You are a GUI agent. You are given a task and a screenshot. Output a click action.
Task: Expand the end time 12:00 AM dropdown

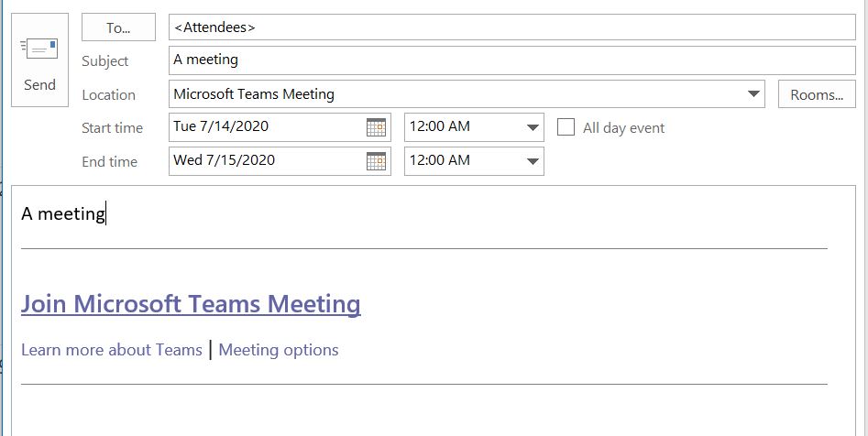click(533, 161)
